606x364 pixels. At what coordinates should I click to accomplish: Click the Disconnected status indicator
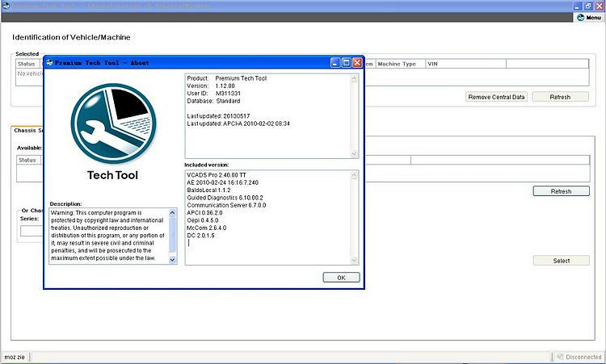pyautogui.click(x=579, y=357)
